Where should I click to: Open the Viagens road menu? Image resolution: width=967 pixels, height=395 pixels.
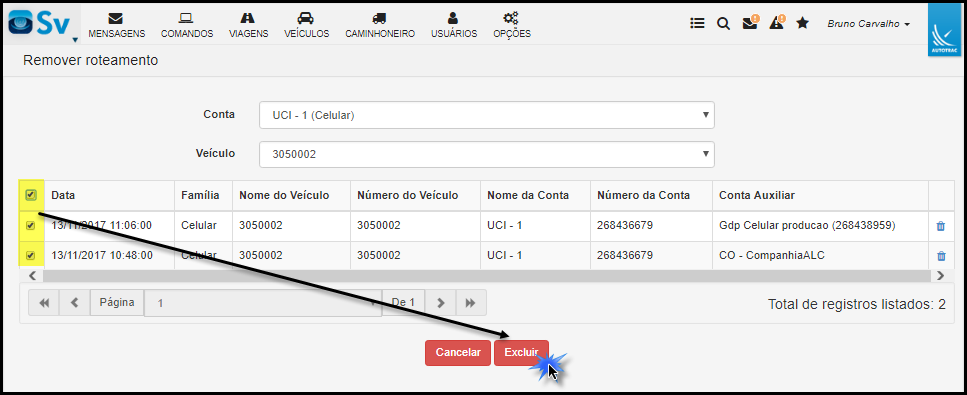pos(249,25)
